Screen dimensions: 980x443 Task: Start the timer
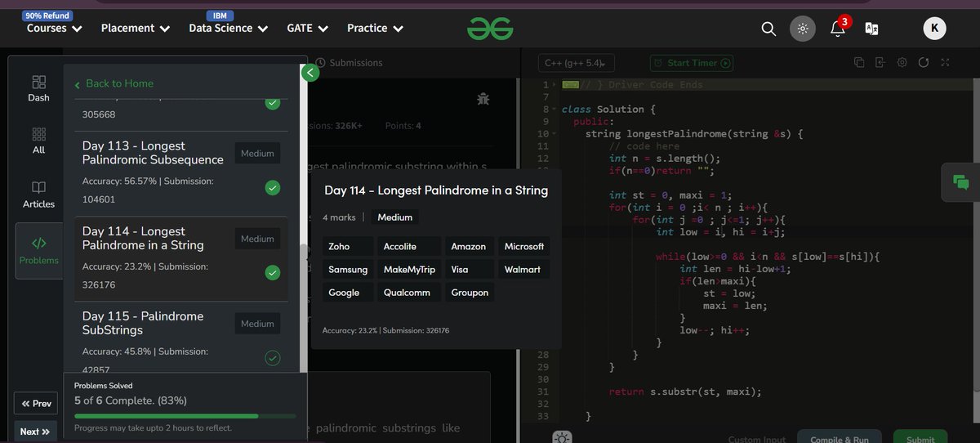[691, 63]
